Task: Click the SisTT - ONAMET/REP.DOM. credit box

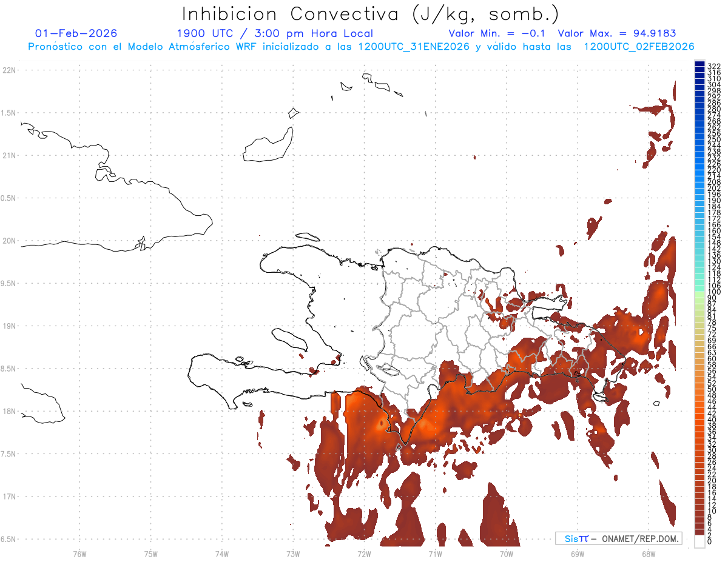Action: pyautogui.click(x=618, y=538)
